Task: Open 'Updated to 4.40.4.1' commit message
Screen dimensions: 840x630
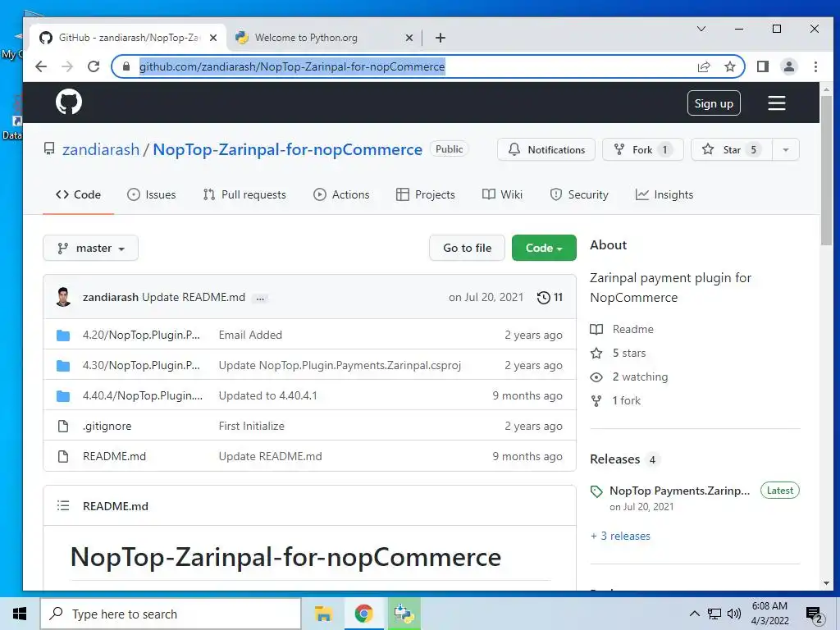Action: [267, 395]
